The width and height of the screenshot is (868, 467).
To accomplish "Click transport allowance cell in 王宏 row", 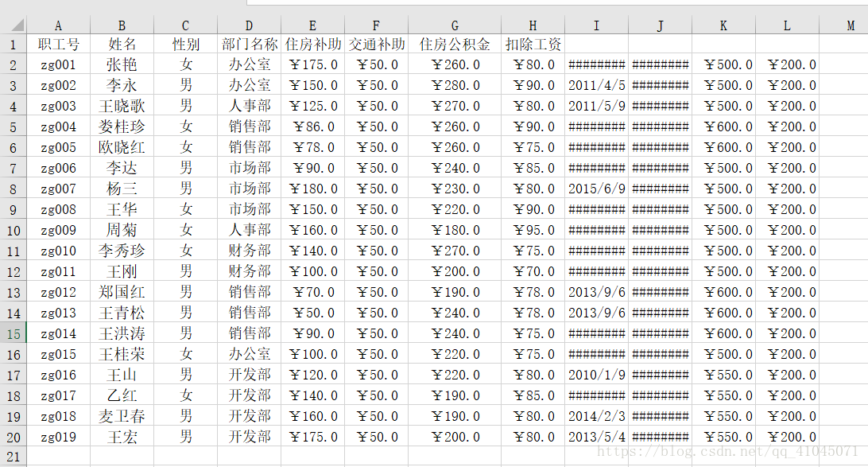I will 377,437.
